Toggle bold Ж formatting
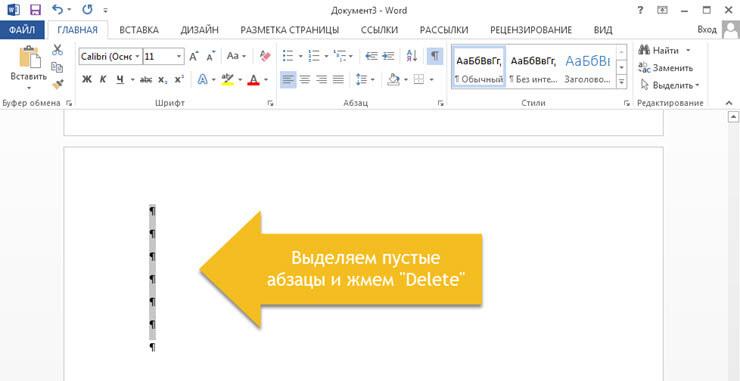 (x=86, y=80)
